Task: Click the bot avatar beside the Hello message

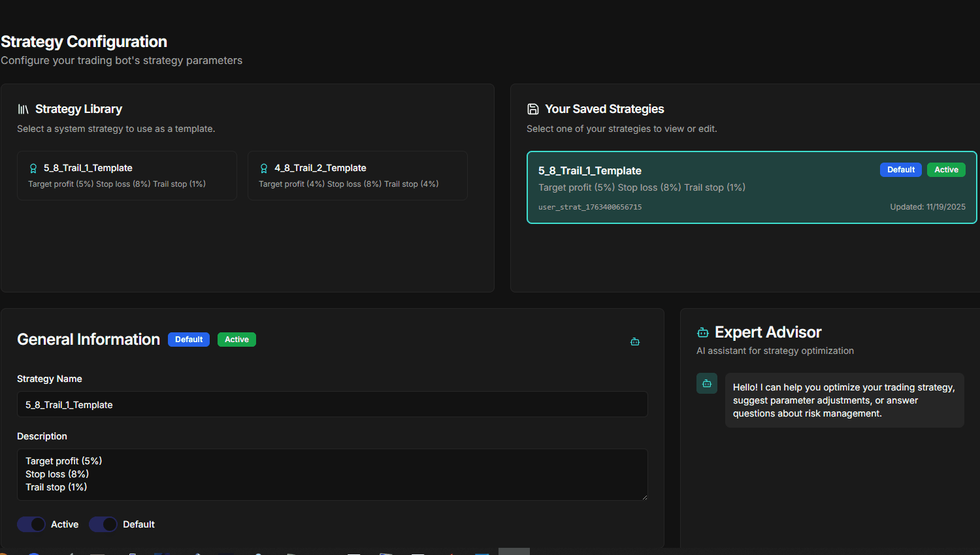Action: click(707, 383)
